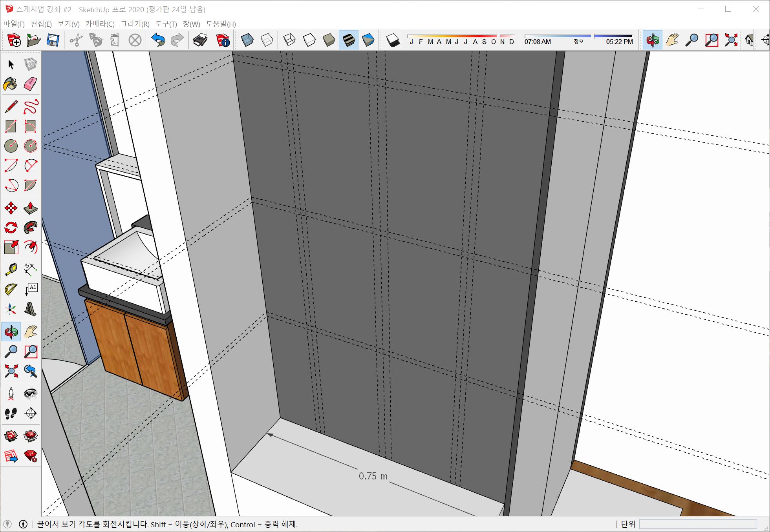The width and height of the screenshot is (770, 532).
Task: Toggle shadows display button
Action: [393, 40]
